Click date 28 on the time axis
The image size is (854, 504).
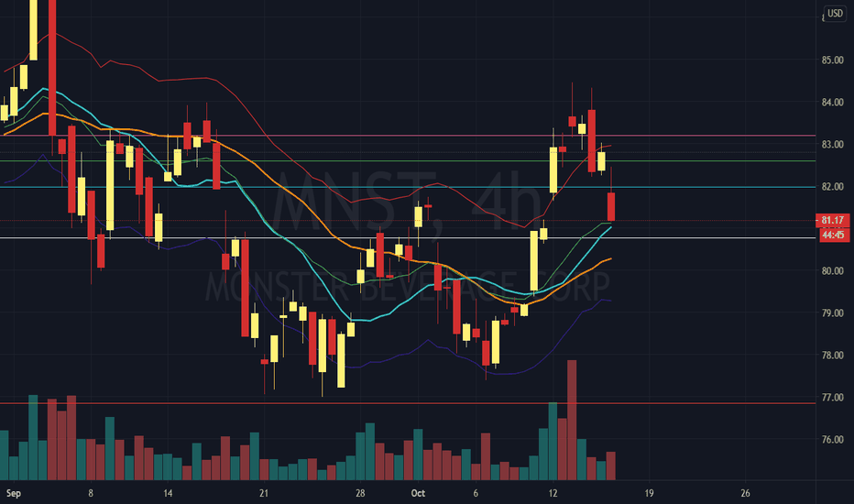(360, 493)
